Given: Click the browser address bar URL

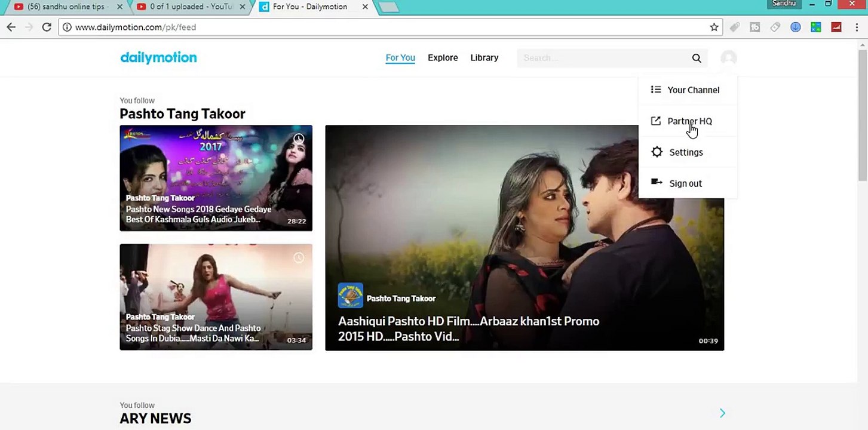Looking at the screenshot, I should click(x=136, y=27).
